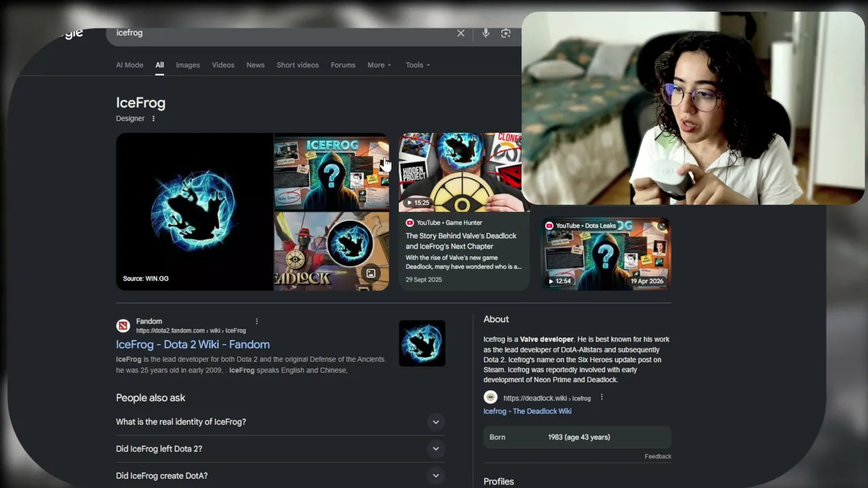
Task: Click the "Designer" subtitle under IceFrog
Action: click(130, 119)
